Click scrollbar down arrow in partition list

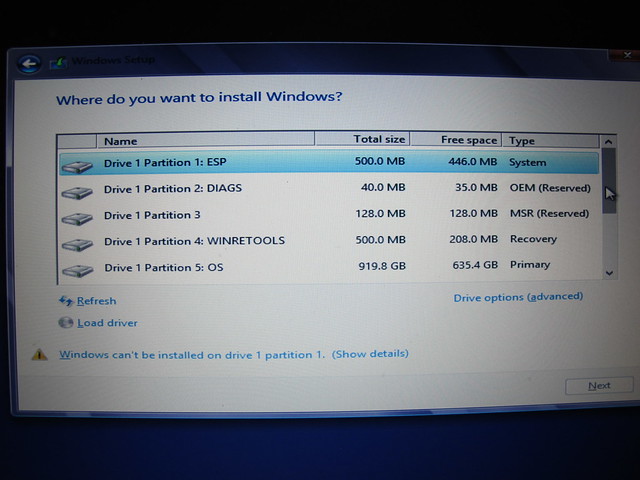(x=609, y=273)
